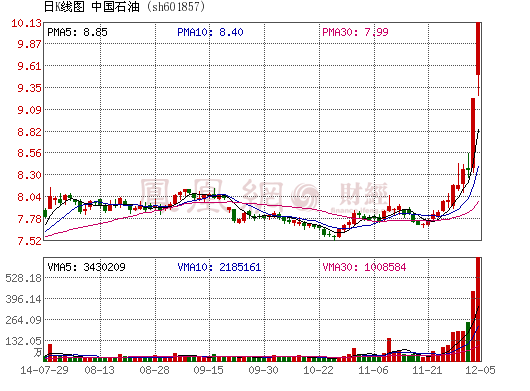
Task: Click the 264.09 volume axis label
Action: click(x=23, y=320)
